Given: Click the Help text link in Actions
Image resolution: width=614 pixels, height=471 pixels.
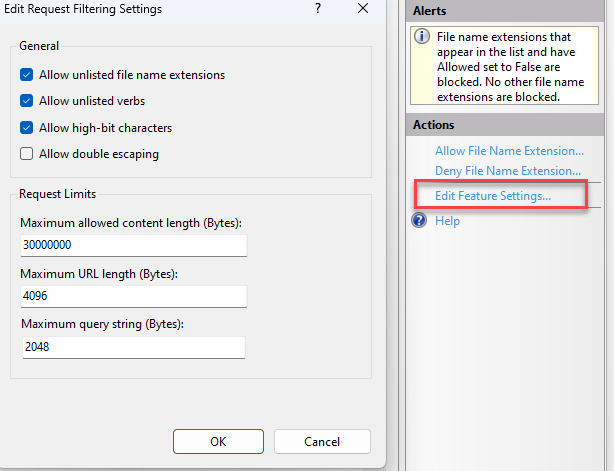Looking at the screenshot, I should pos(447,221).
